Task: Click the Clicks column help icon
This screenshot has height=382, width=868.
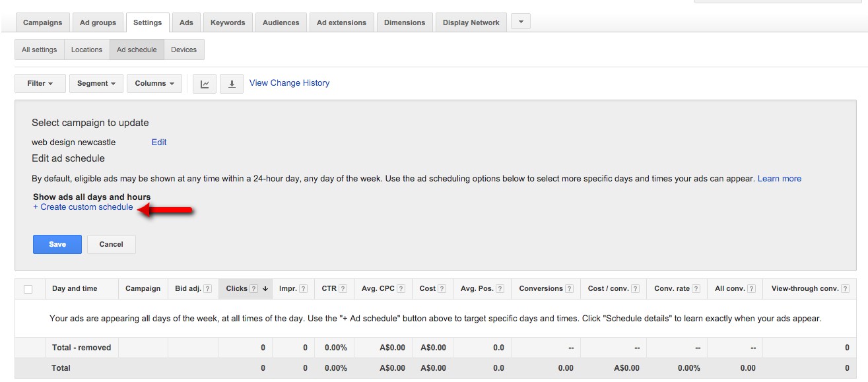Action: point(254,288)
